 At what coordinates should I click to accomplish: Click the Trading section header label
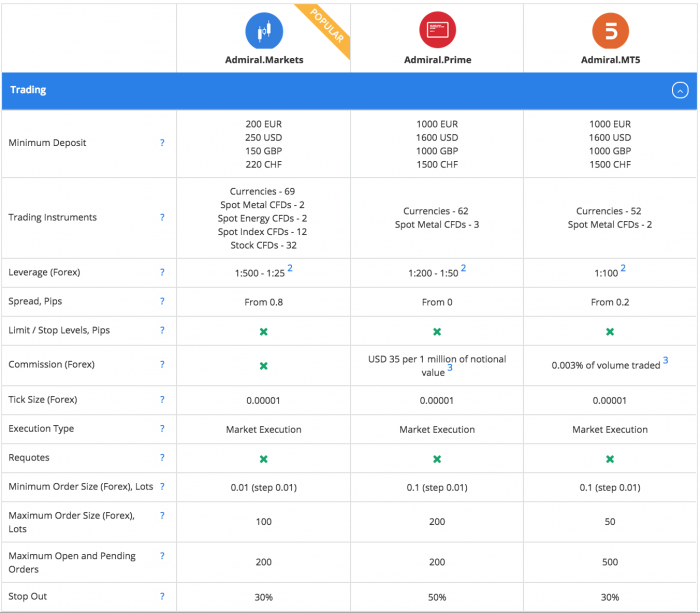28,90
